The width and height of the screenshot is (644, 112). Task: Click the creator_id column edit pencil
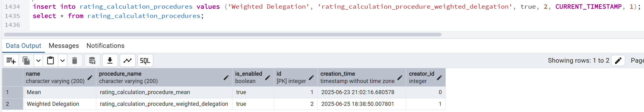(439, 78)
